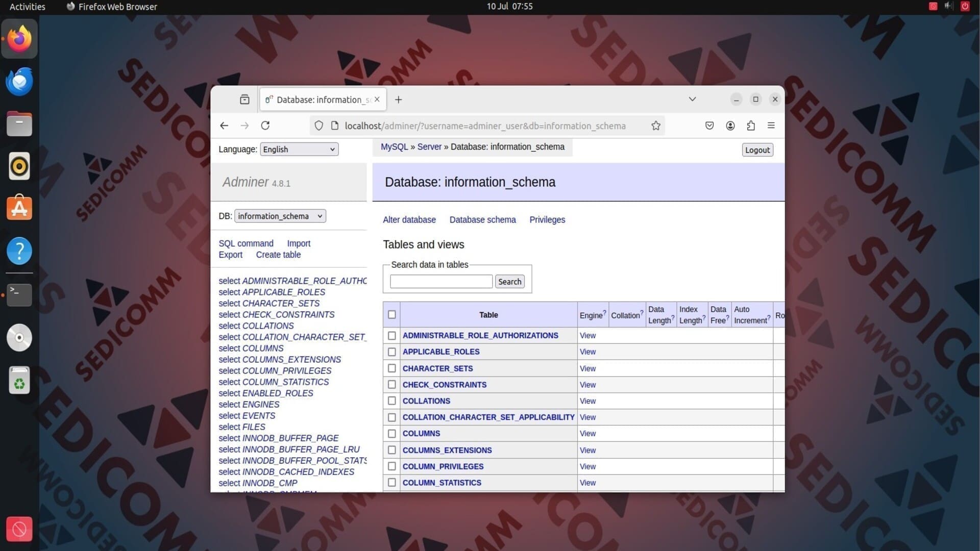Viewport: 980px width, 551px height.
Task: Open the Language dropdown
Action: tap(299, 149)
